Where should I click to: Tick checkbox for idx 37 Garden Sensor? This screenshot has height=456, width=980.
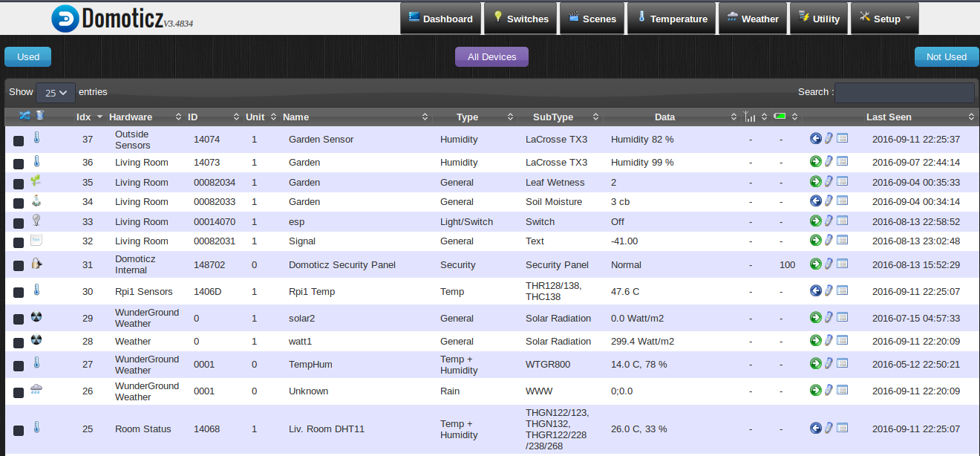(x=19, y=140)
